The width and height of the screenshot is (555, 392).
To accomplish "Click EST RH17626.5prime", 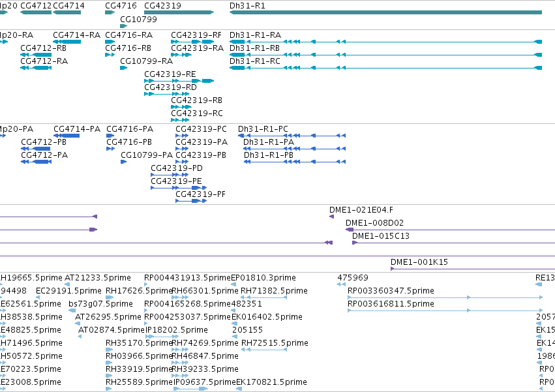I will point(110,297).
